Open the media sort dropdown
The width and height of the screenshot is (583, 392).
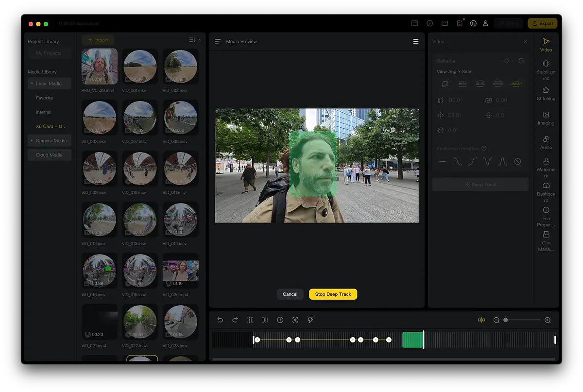(x=194, y=40)
